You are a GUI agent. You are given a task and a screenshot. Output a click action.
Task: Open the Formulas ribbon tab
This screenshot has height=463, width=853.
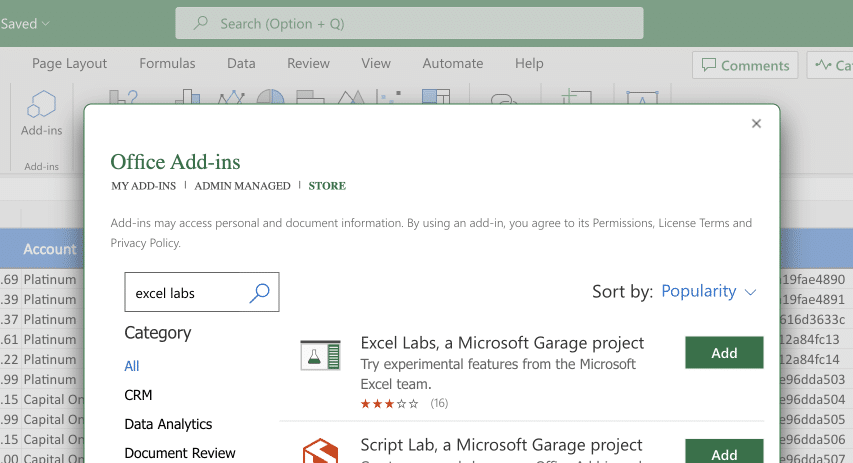click(167, 64)
